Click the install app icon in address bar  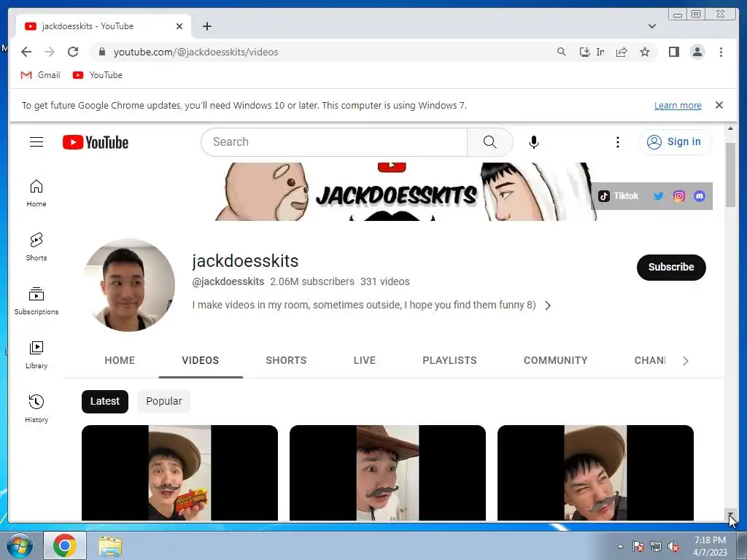591,52
